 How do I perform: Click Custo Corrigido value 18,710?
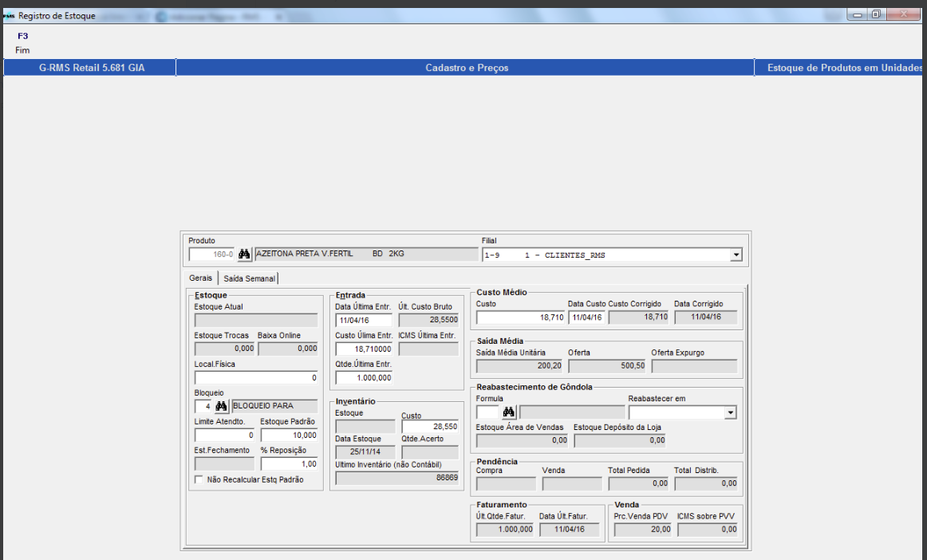coord(638,317)
